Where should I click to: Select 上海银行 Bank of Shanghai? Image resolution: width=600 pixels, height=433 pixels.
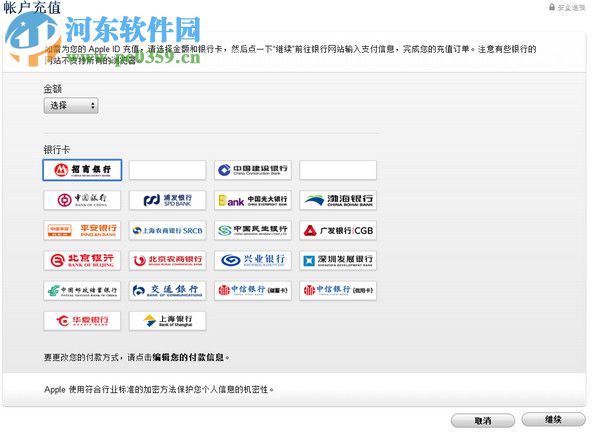pos(168,321)
